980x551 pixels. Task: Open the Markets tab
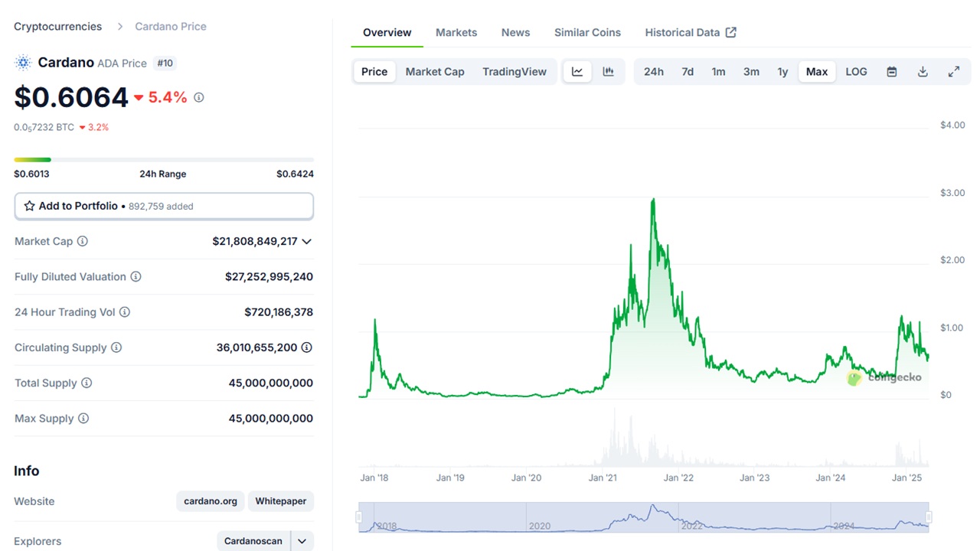pos(456,32)
